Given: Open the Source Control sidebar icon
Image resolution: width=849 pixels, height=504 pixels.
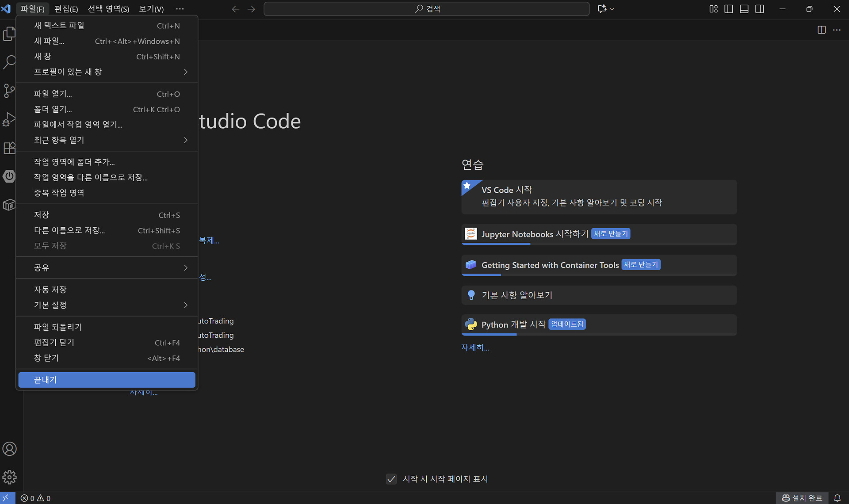Looking at the screenshot, I should 9,91.
